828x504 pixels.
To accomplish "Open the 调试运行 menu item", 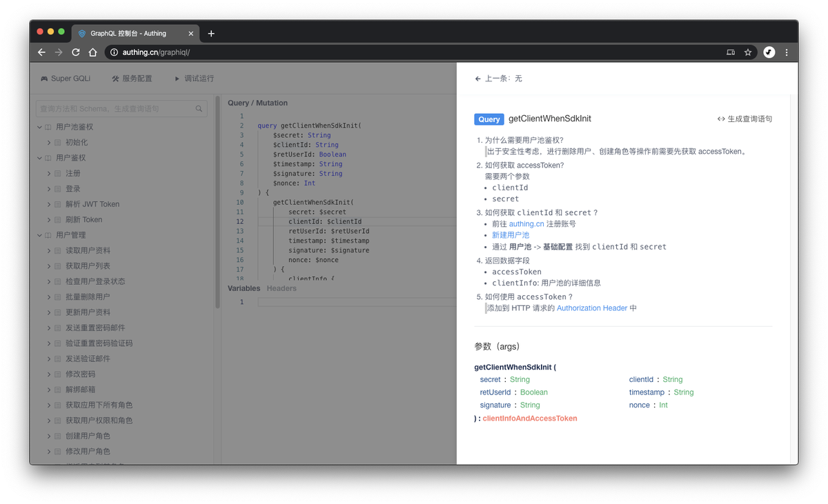I will pos(194,79).
